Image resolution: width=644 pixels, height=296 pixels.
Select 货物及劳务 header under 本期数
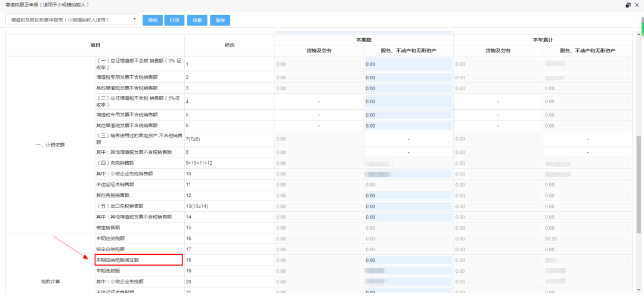point(318,51)
